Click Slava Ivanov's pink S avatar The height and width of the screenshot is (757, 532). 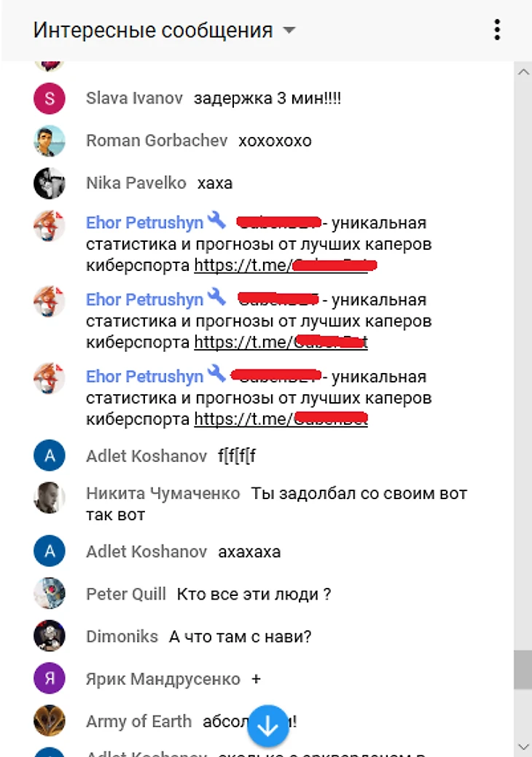click(x=50, y=98)
